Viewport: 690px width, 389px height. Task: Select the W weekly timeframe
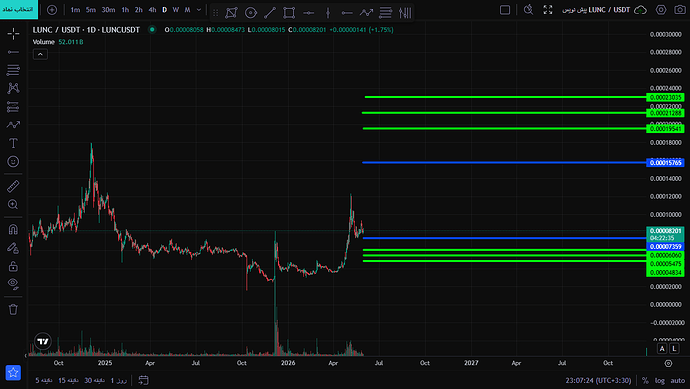pos(176,10)
